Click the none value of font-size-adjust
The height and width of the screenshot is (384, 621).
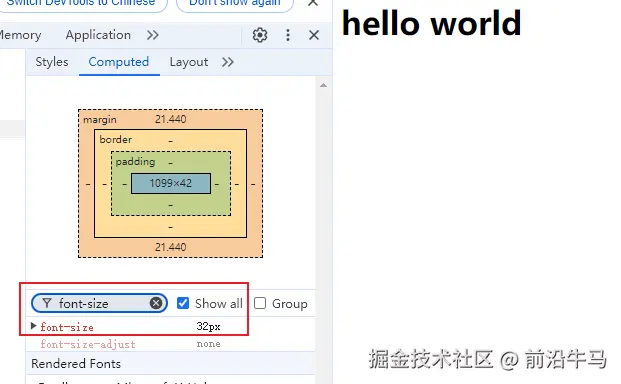[x=208, y=344]
